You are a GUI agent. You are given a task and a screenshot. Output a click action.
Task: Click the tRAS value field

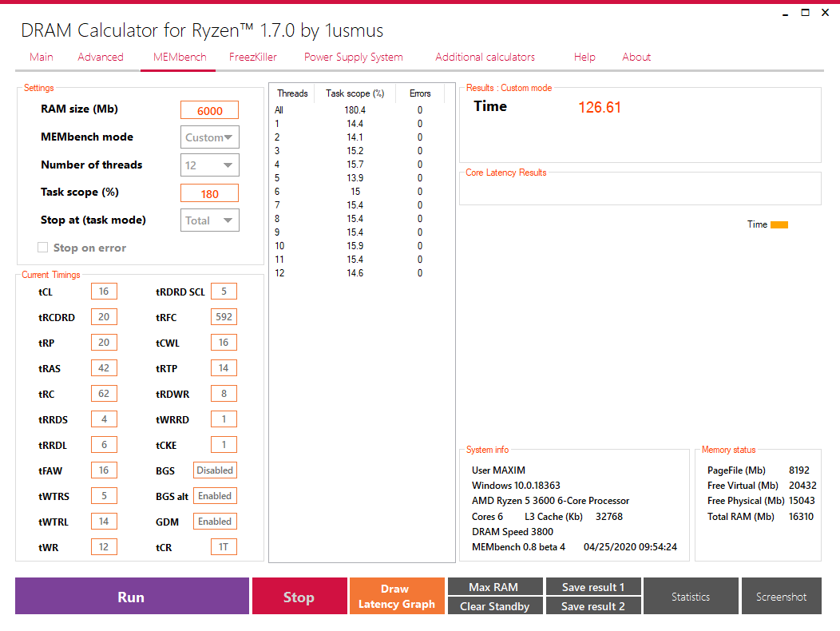click(104, 367)
